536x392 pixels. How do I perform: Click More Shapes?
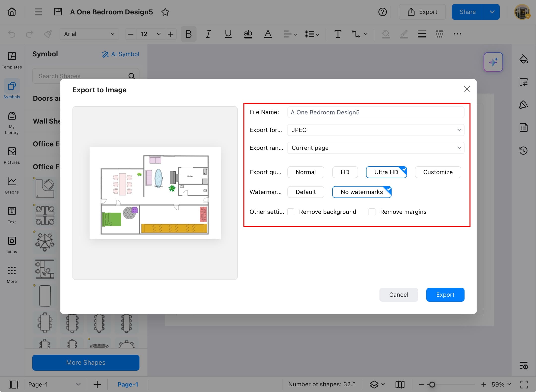coord(85,362)
